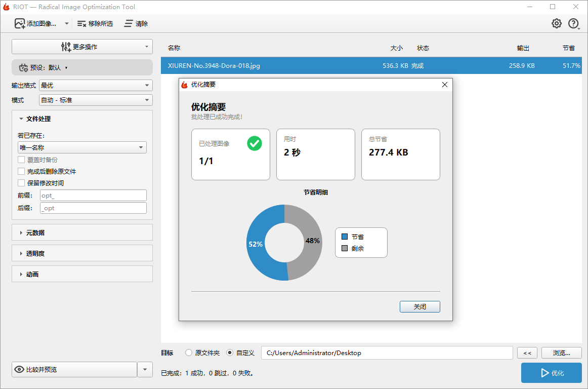Select the XIUREN-No.3948-Dora-018.jpg row
This screenshot has height=389, width=588.
click(x=371, y=66)
